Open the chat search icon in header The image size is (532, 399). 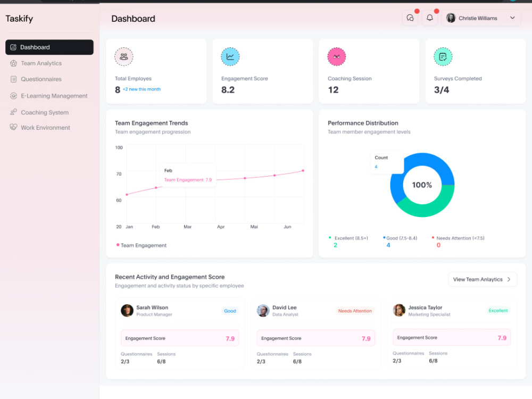(410, 18)
